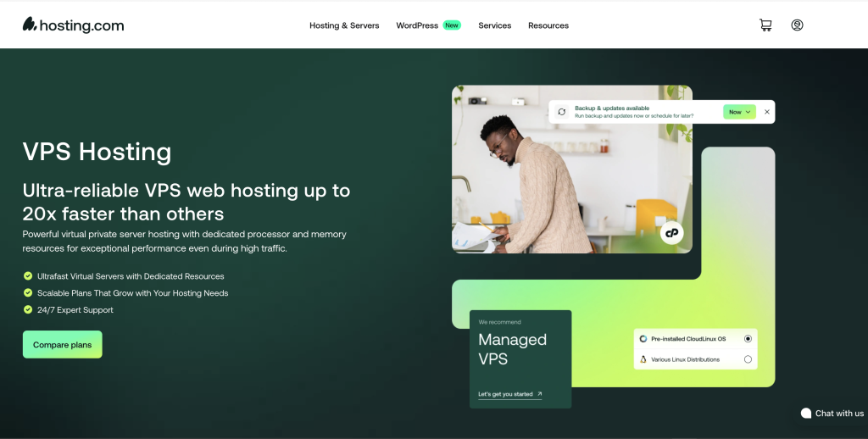The width and height of the screenshot is (868, 439).
Task: Click the backup refresh sync icon
Action: click(561, 112)
